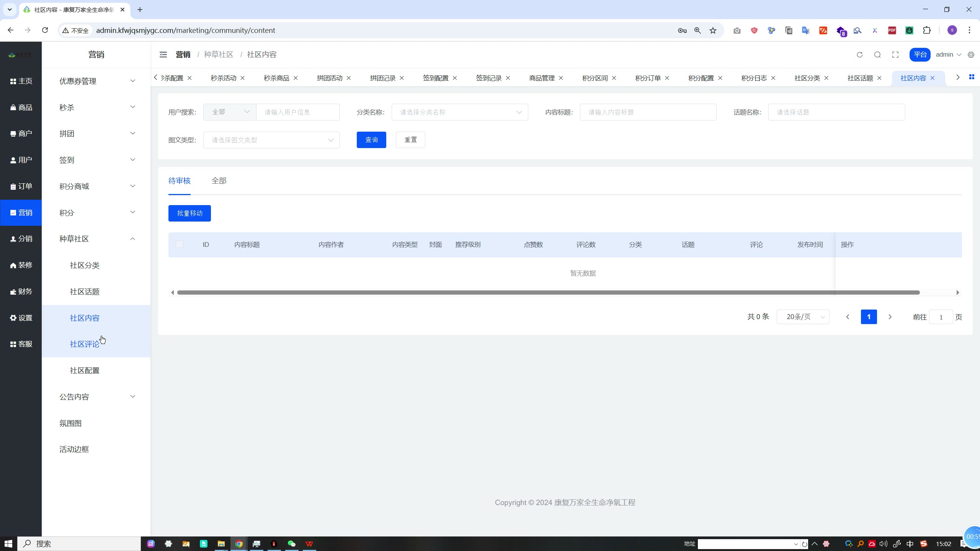Switch to the 全部 content tab
This screenshot has height=551, width=980.
point(219,181)
